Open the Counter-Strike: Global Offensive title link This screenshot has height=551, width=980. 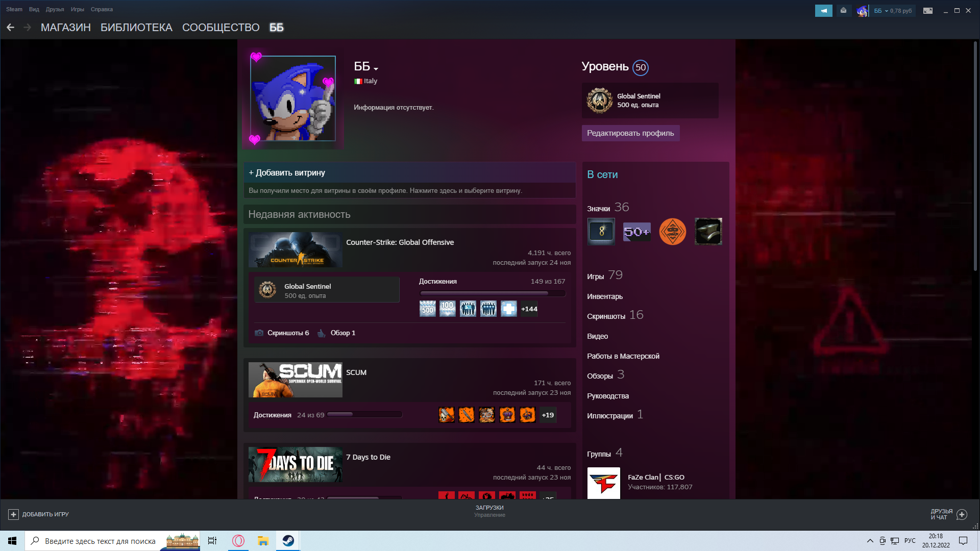(x=400, y=242)
